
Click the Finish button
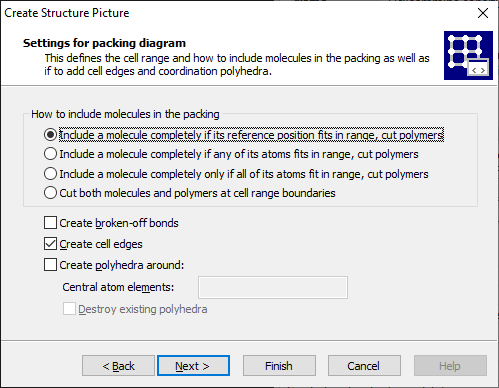[279, 366]
